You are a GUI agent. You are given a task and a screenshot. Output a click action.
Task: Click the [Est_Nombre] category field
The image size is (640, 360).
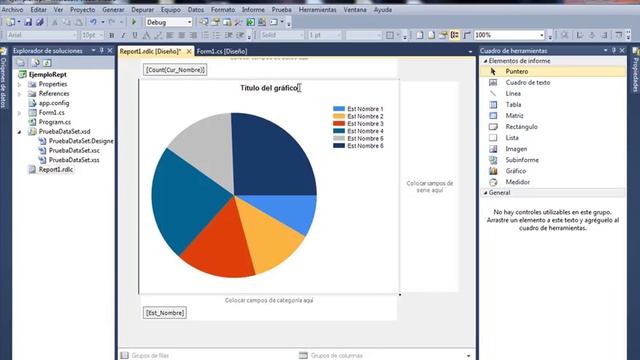tap(165, 313)
